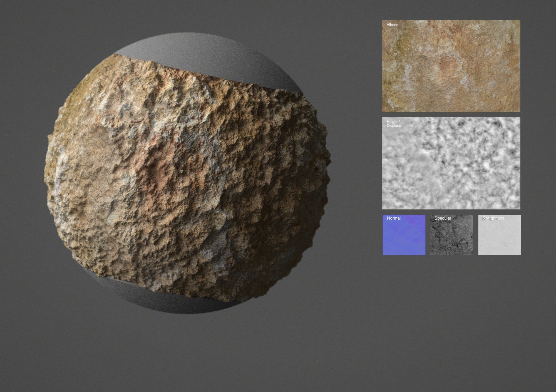
Task: Select the Roughness map thumbnail
Action: click(x=499, y=235)
